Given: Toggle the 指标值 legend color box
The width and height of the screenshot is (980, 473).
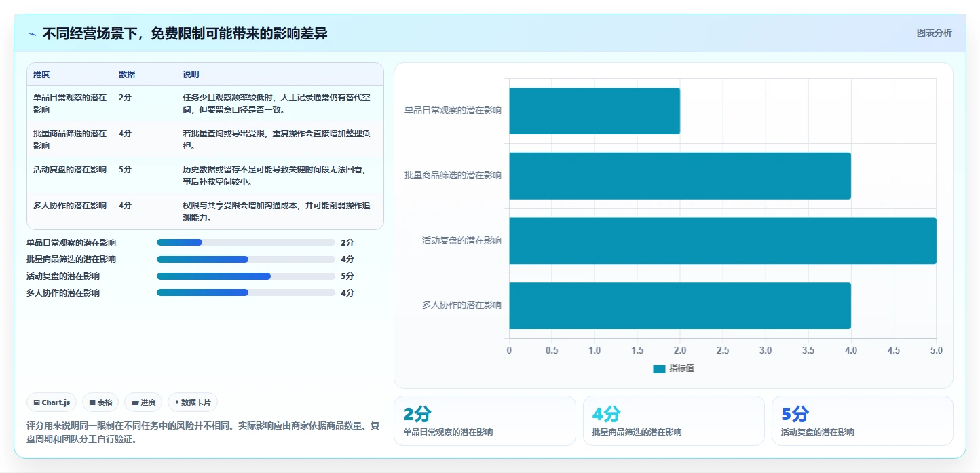Looking at the screenshot, I should [x=659, y=368].
